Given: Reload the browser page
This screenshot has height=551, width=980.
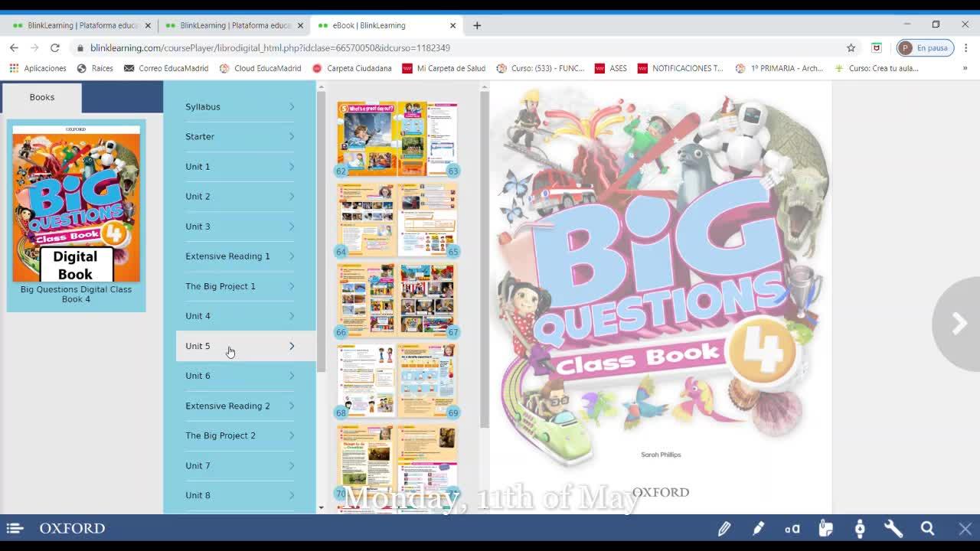Looking at the screenshot, I should click(55, 47).
